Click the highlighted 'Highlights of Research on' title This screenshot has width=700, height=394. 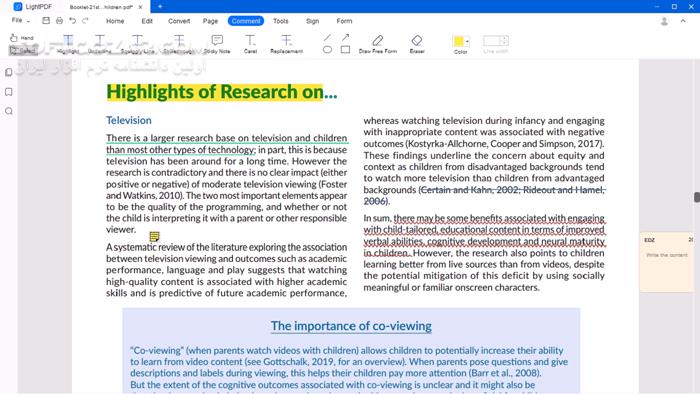pos(215,92)
